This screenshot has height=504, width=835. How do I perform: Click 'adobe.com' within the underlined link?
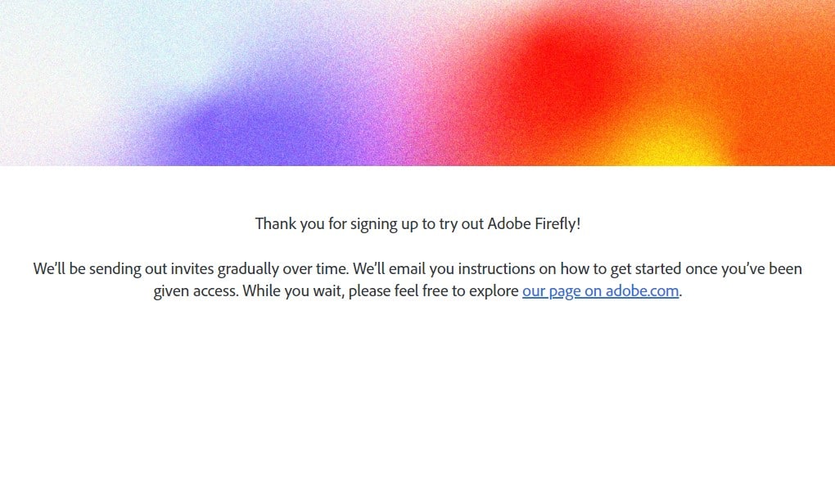(x=642, y=291)
